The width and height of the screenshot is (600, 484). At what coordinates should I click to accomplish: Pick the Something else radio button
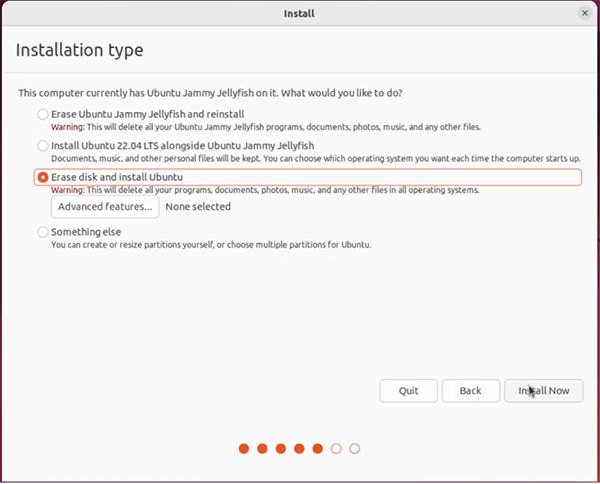tap(42, 232)
